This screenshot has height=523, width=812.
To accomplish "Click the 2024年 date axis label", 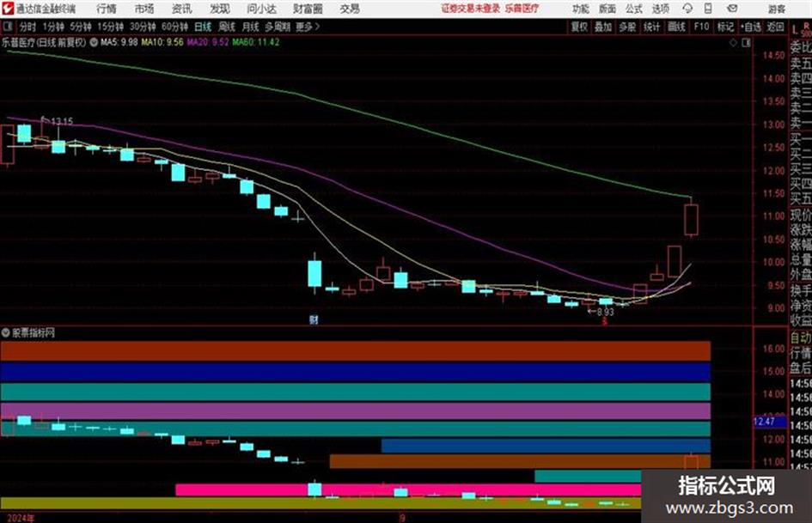I will click(21, 518).
